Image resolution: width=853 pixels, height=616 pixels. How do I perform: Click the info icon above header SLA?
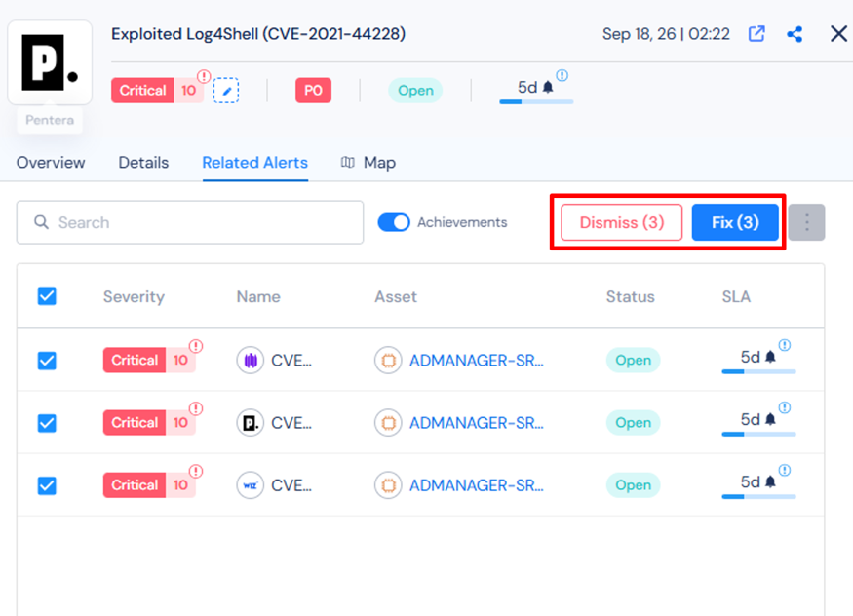[562, 75]
